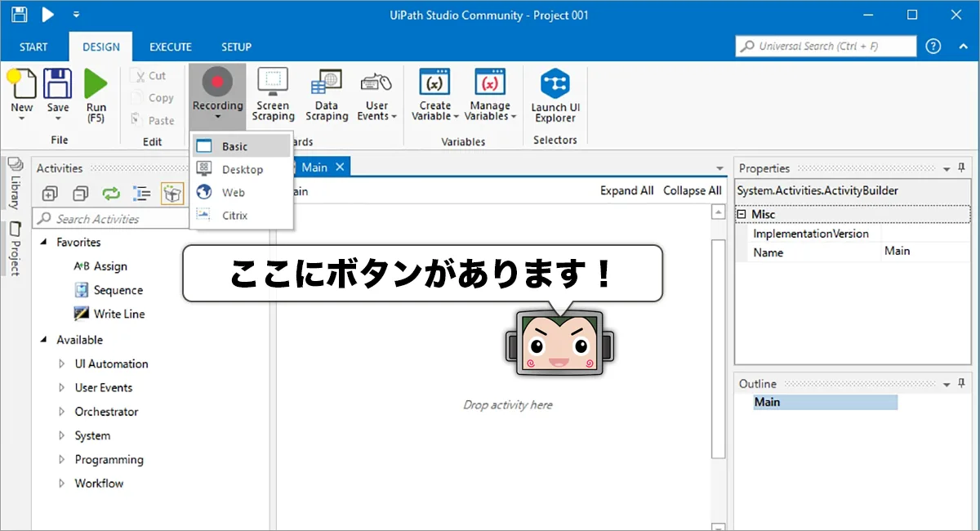Click the New file button
This screenshot has height=531, width=980.
pyautogui.click(x=22, y=95)
